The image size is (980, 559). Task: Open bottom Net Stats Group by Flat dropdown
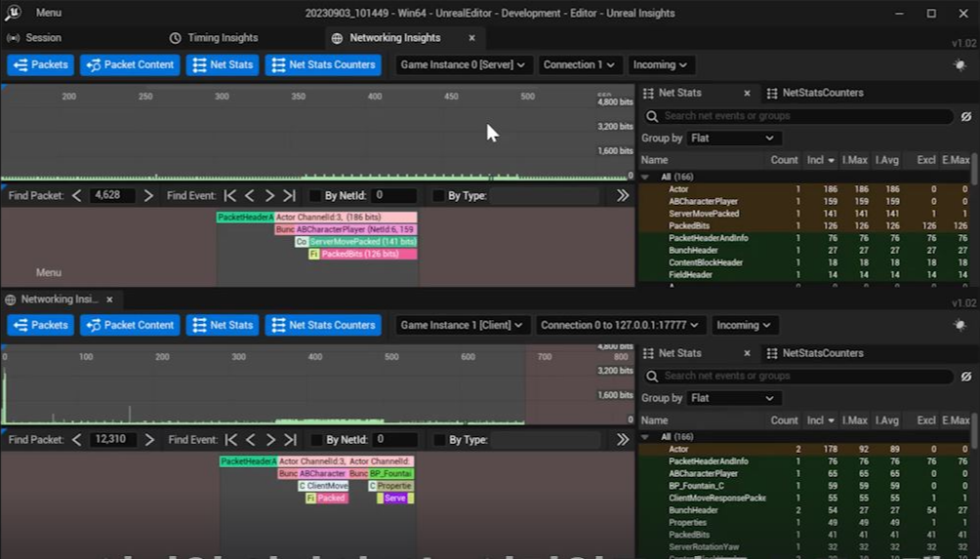(x=734, y=398)
